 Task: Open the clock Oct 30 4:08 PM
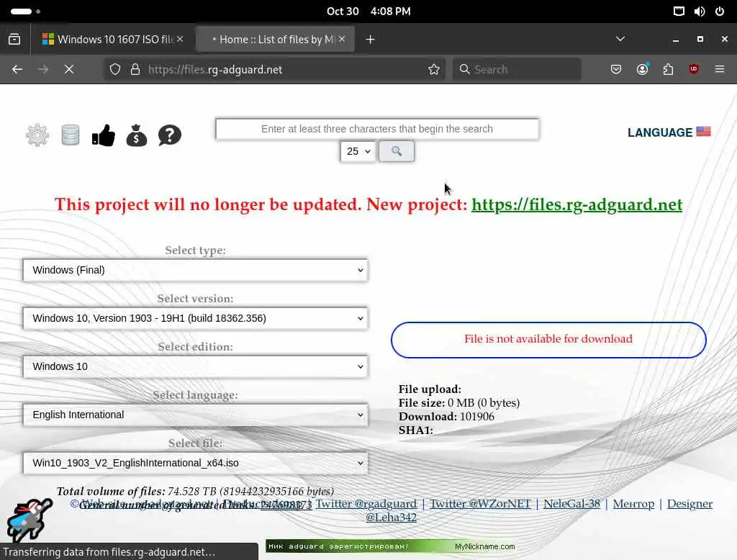(x=368, y=12)
